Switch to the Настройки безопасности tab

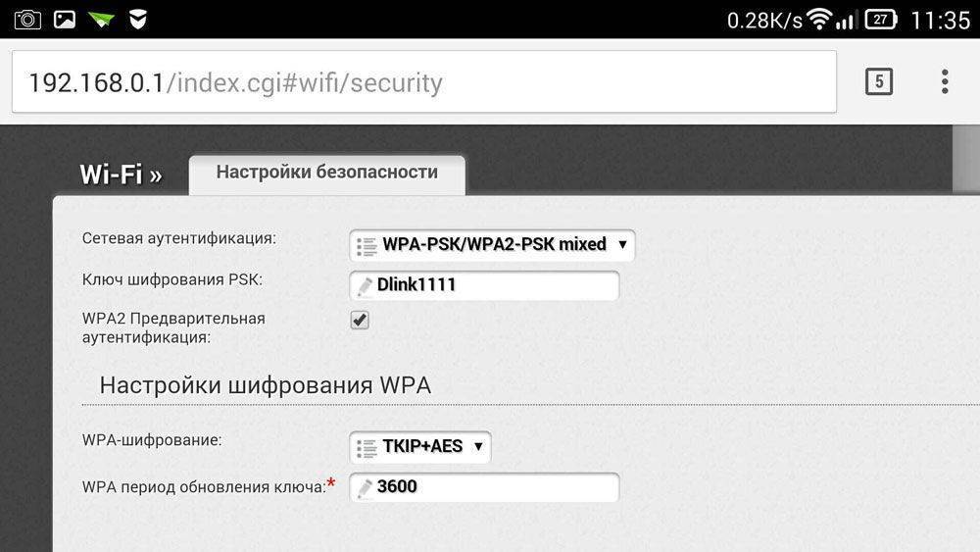pyautogui.click(x=326, y=173)
